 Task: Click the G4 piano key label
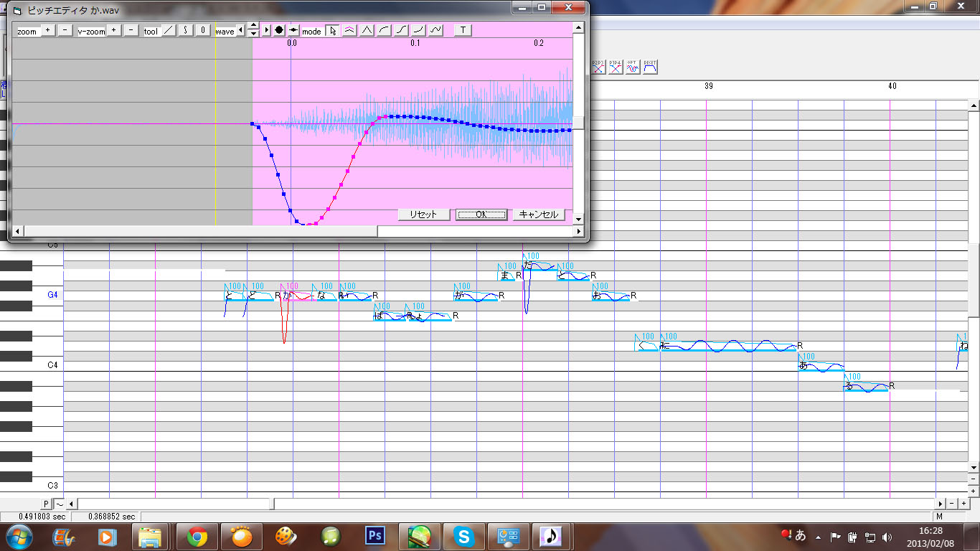[53, 295]
